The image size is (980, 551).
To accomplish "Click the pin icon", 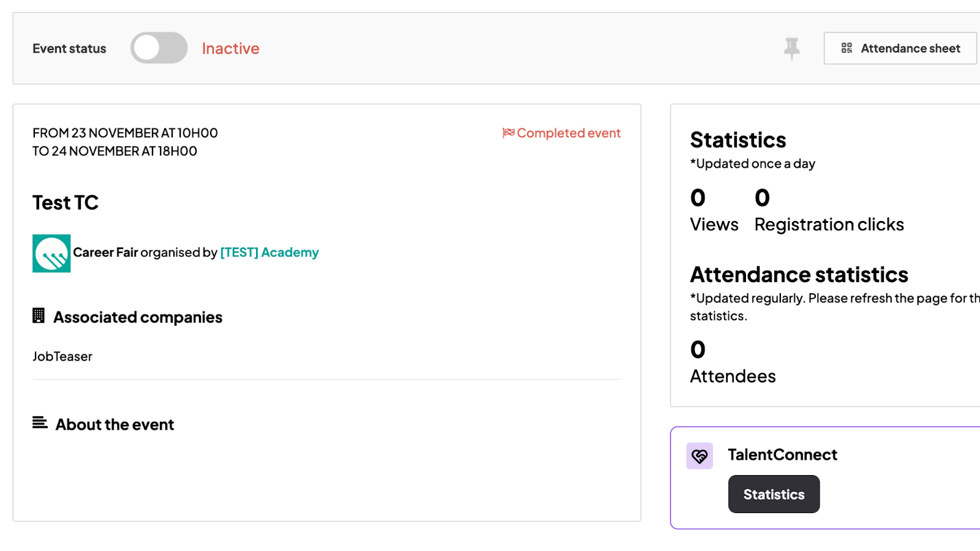I will pyautogui.click(x=791, y=48).
